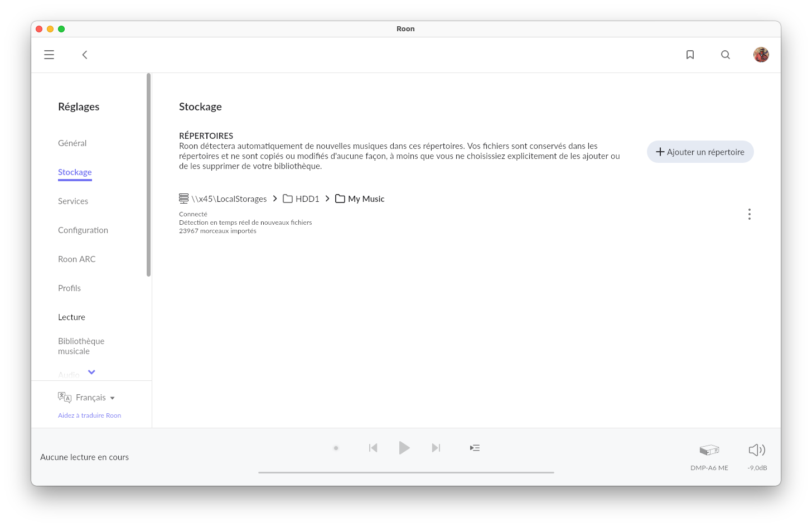
Task: Open the Services settings section
Action: (x=73, y=201)
